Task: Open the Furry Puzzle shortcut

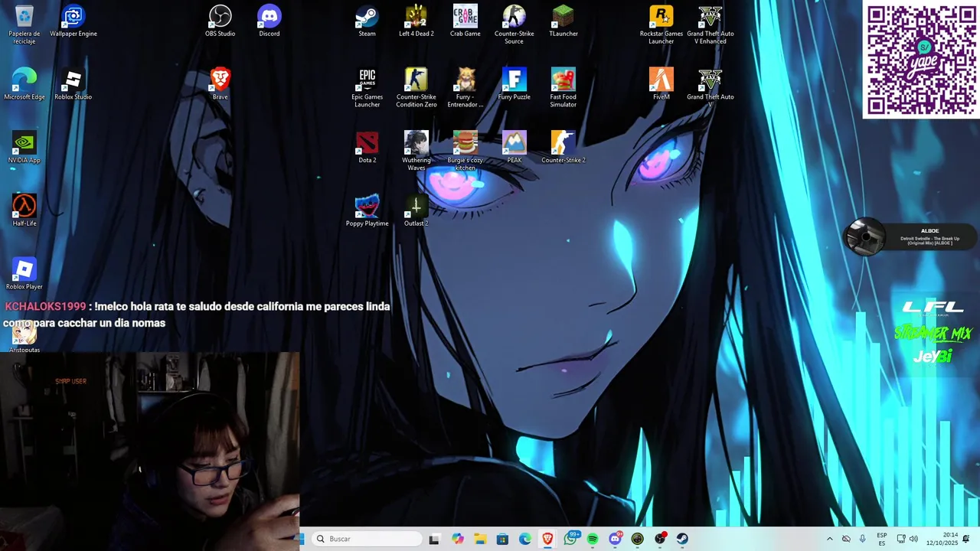Action: pos(514,84)
